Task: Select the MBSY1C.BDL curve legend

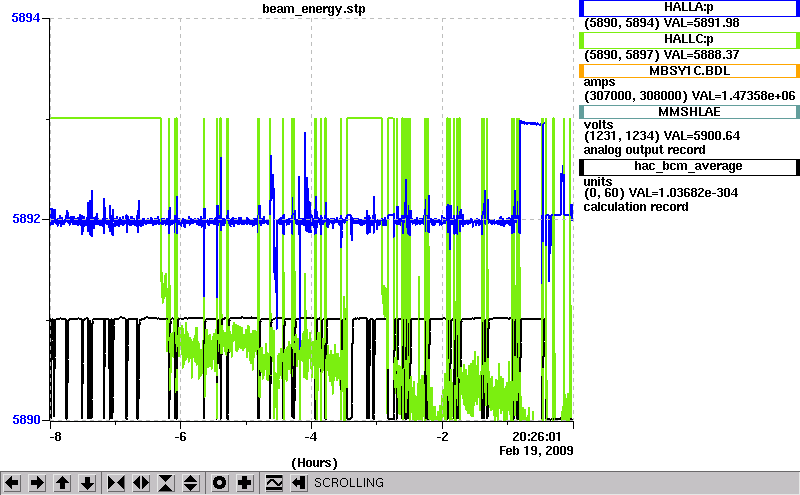Action: tap(689, 71)
